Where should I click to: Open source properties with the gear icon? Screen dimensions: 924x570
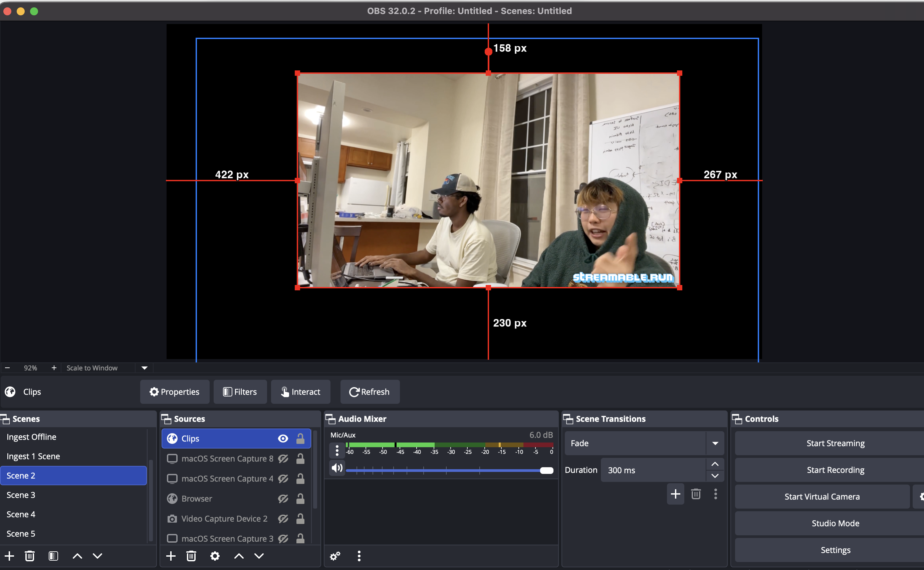pos(215,556)
